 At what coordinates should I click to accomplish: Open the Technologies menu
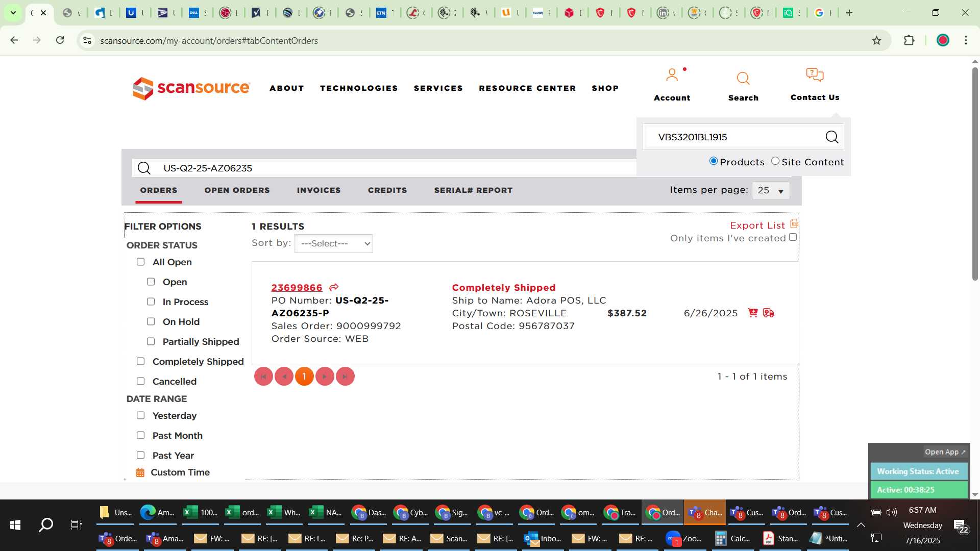pos(359,88)
